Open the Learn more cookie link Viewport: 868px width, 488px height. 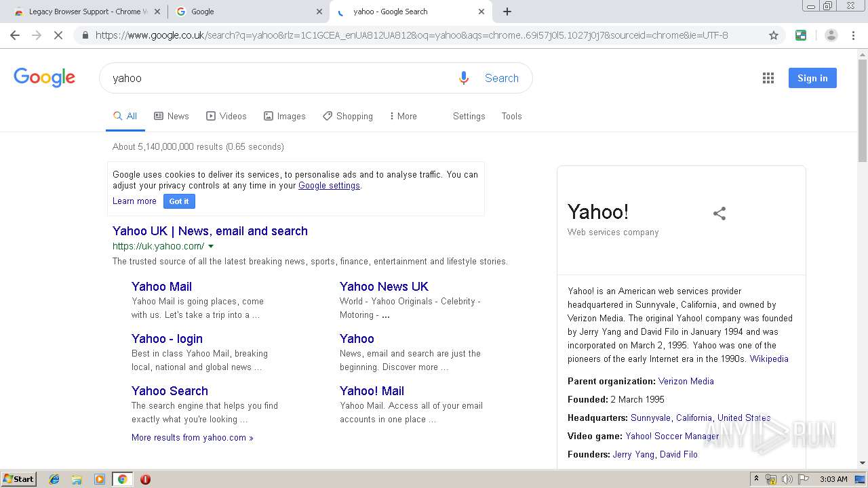(134, 201)
